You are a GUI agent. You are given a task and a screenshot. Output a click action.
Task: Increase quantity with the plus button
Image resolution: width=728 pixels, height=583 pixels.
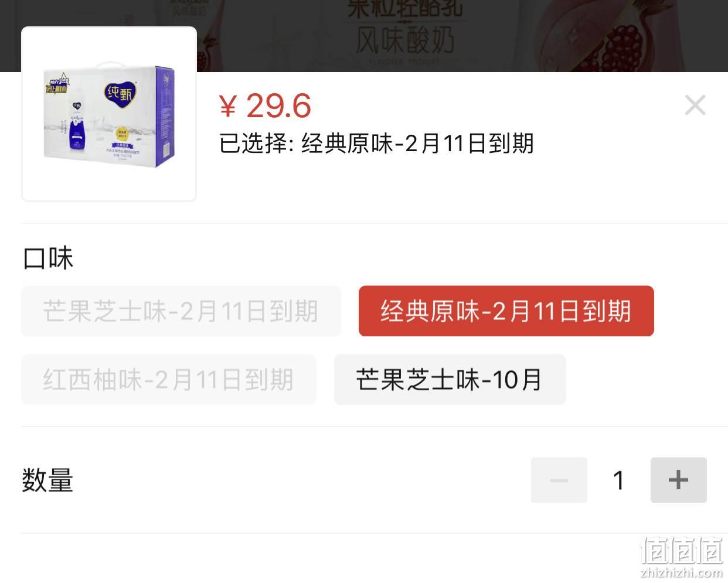pos(678,480)
